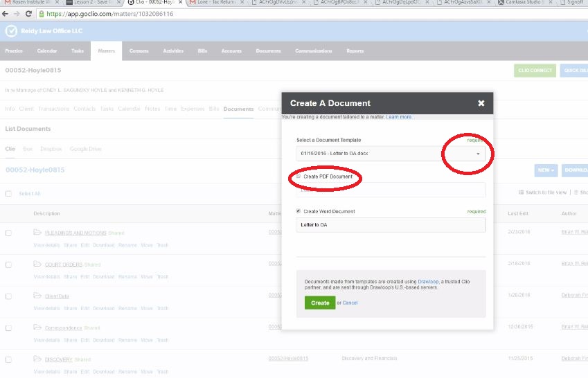Click the Cancel link
Viewport: 588px width, 378px height.
[x=350, y=303]
